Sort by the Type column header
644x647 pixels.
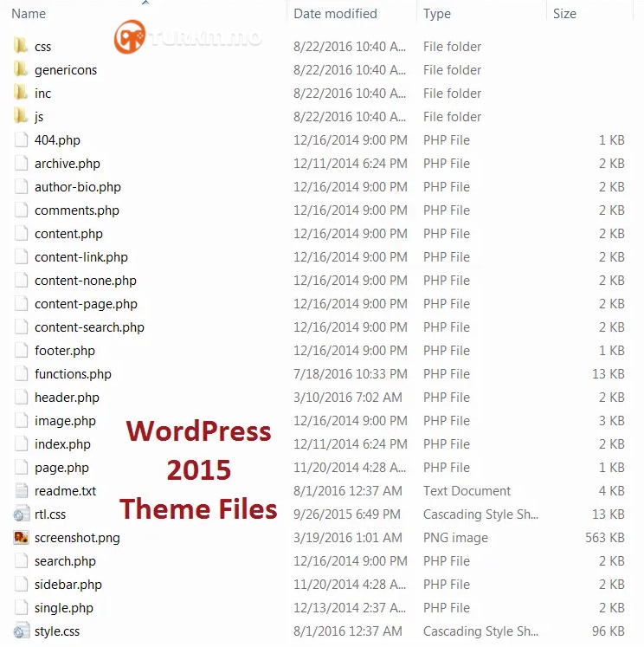pos(437,14)
